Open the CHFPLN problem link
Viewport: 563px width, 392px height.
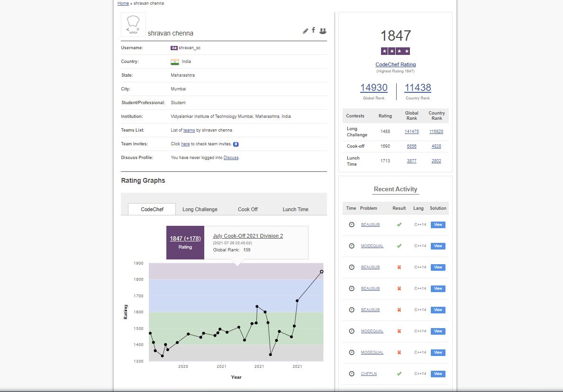(369, 374)
